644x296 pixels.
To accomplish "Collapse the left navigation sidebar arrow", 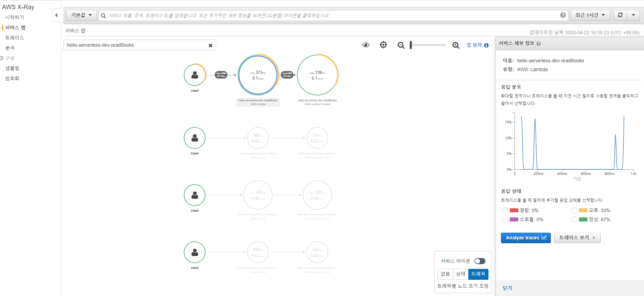I will click(x=56, y=15).
